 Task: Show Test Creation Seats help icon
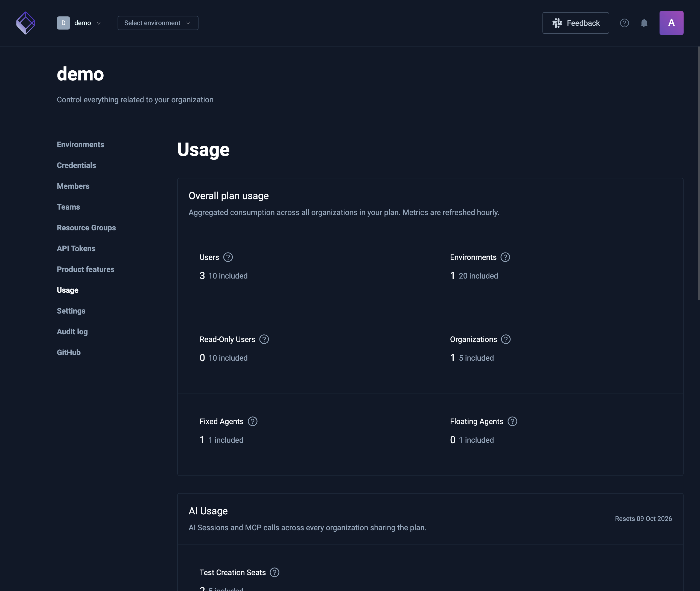[x=275, y=573]
